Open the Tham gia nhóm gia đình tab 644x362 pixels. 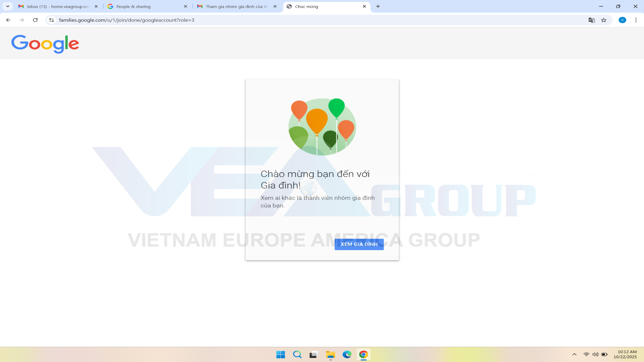pos(235,6)
